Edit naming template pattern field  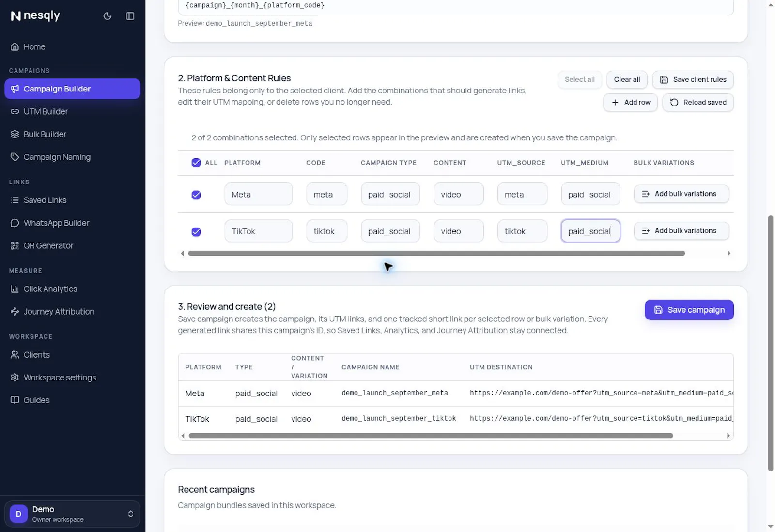click(455, 6)
